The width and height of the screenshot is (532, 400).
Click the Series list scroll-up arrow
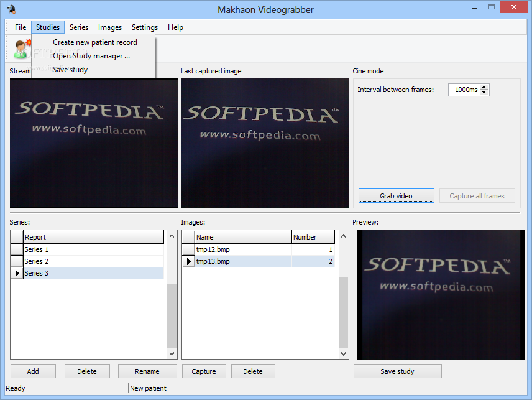[x=172, y=236]
